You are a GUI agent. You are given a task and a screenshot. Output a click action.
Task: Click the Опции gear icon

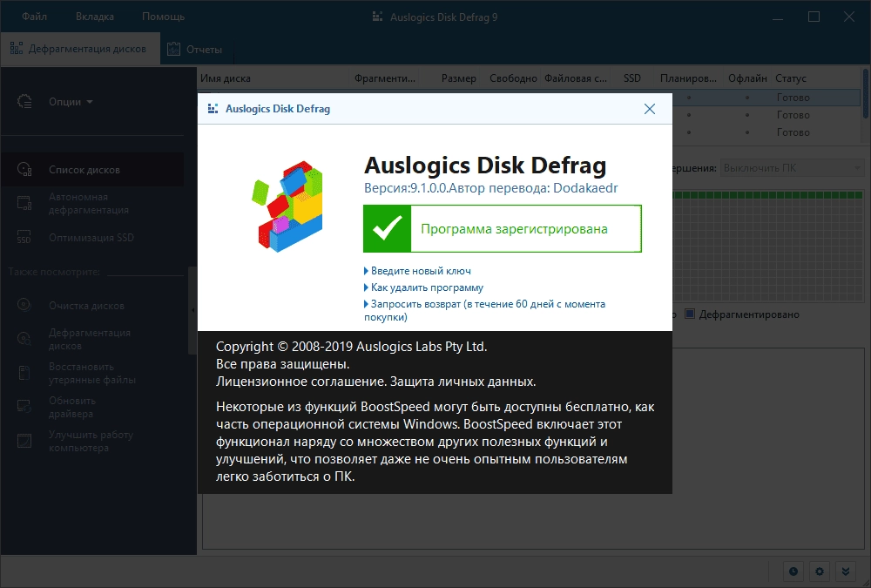pyautogui.click(x=25, y=102)
